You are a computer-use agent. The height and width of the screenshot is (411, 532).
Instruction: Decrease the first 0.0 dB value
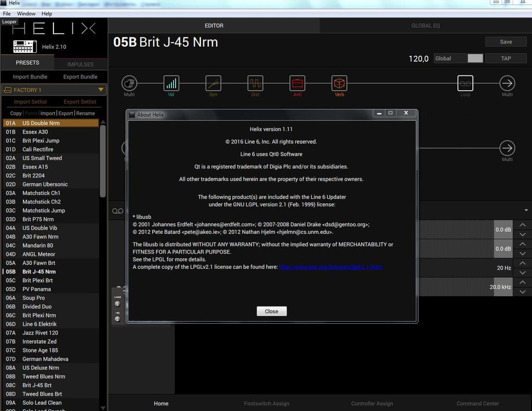point(523,234)
